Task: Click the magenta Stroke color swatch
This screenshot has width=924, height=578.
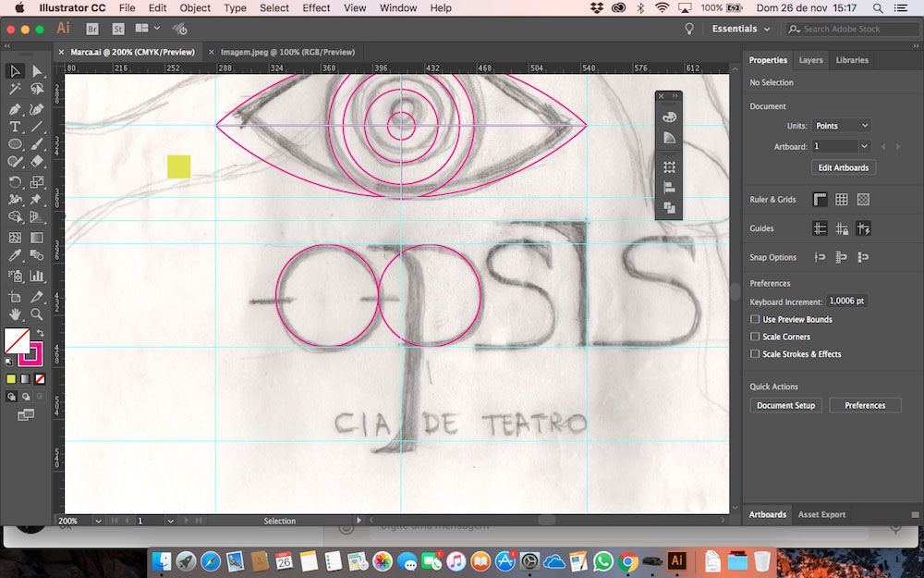Action: click(31, 354)
